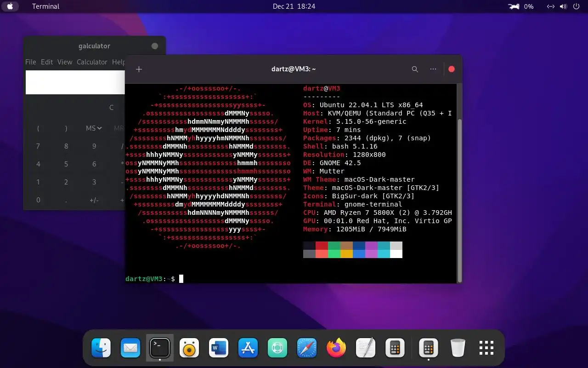
Task: Close the terminal with the red button
Action: [452, 69]
